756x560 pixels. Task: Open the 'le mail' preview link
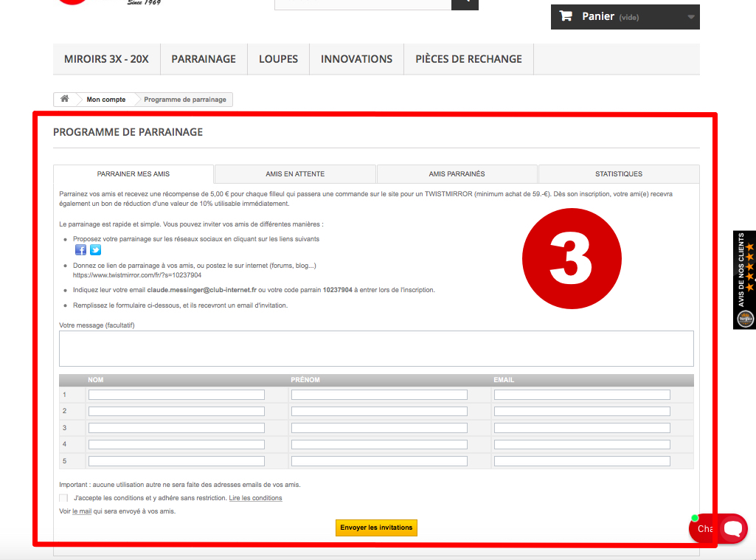(82, 511)
